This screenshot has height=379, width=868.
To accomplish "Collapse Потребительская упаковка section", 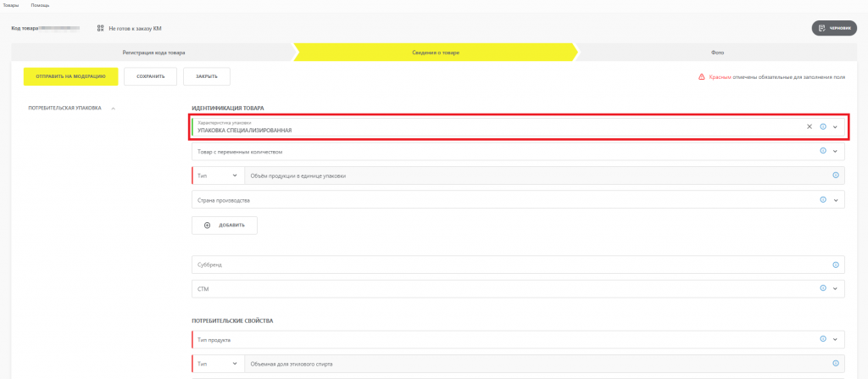I will [114, 109].
